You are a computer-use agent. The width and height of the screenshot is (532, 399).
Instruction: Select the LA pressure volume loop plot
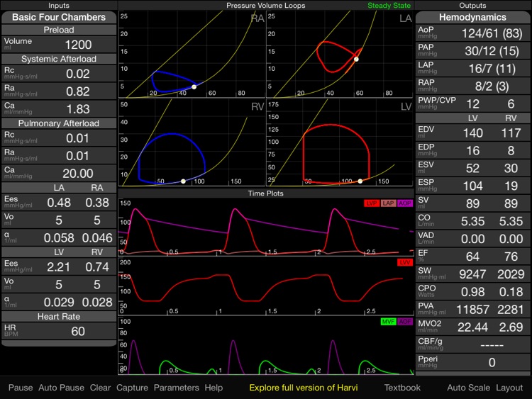340,55
